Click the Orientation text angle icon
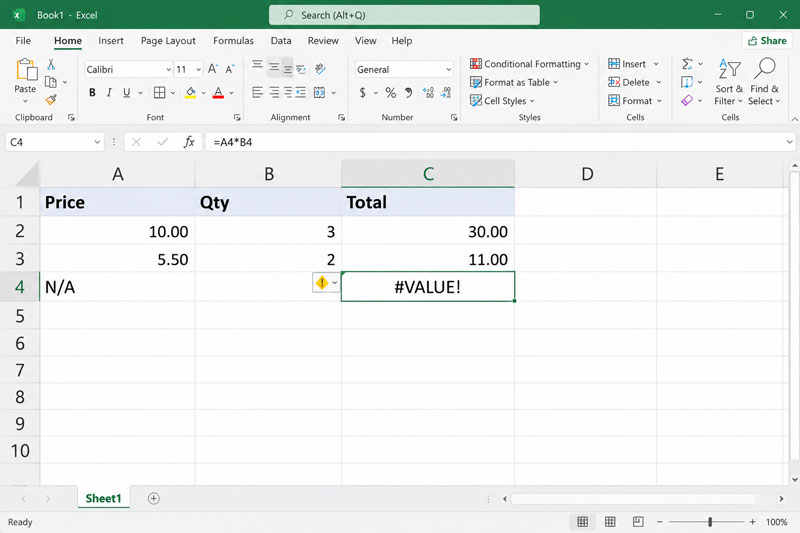 [x=320, y=69]
